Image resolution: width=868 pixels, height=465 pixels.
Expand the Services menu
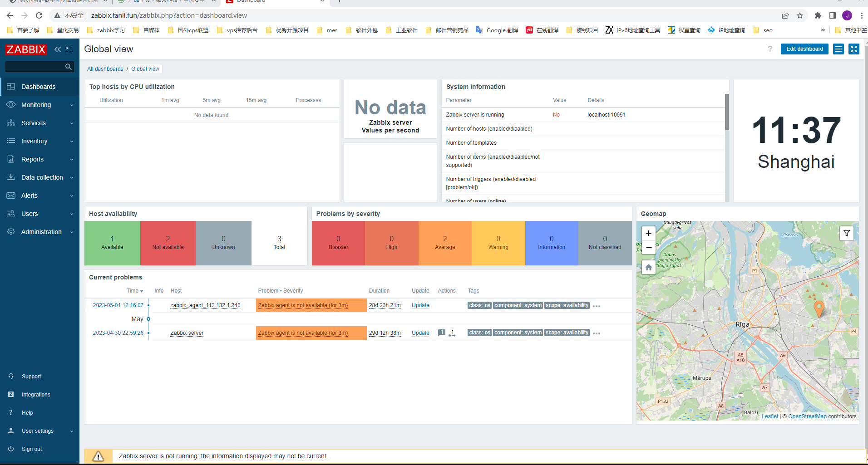[x=40, y=123]
